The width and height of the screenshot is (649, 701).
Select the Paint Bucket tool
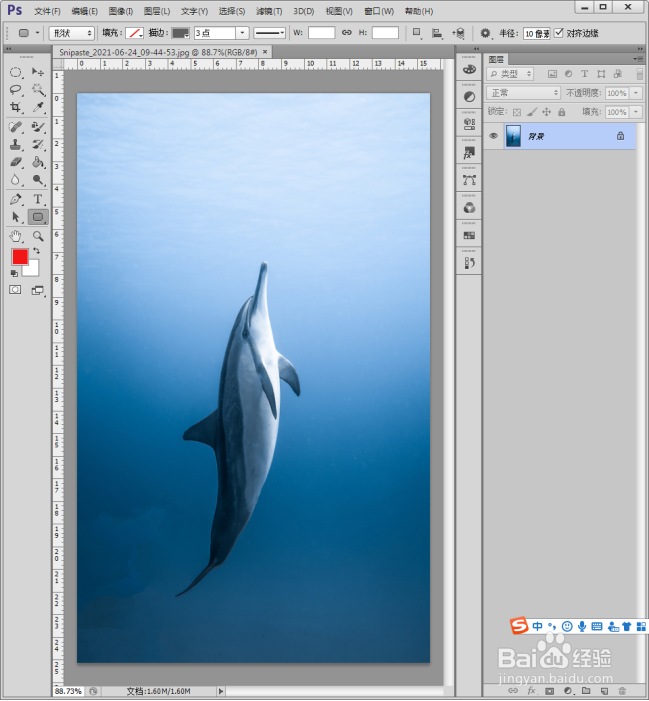tap(38, 162)
